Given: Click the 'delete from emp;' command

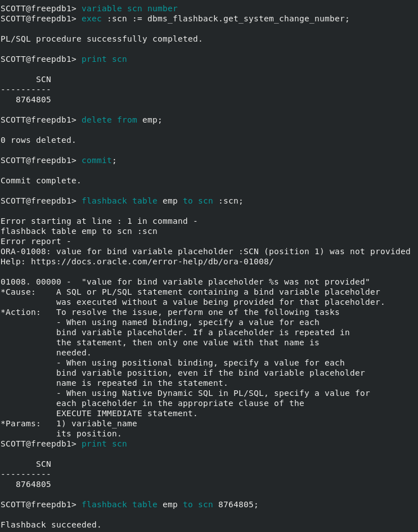Looking at the screenshot, I should pyautogui.click(x=122, y=120).
